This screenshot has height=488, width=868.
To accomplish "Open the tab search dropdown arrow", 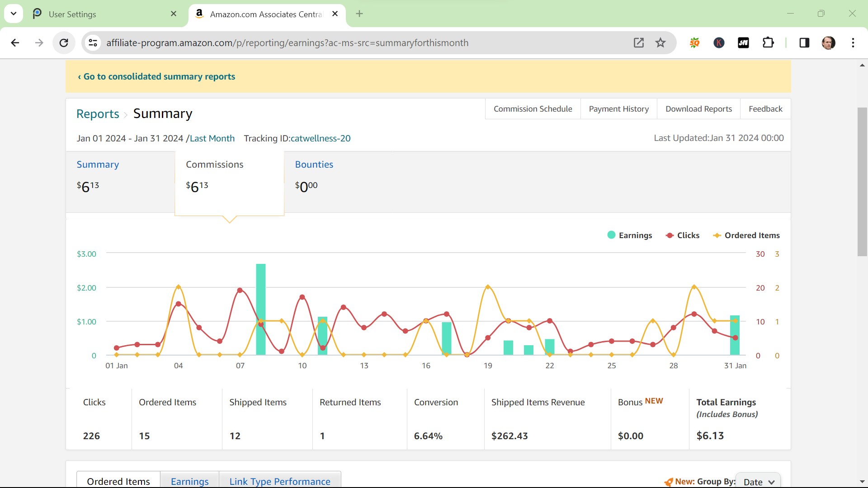I will coord(14,14).
